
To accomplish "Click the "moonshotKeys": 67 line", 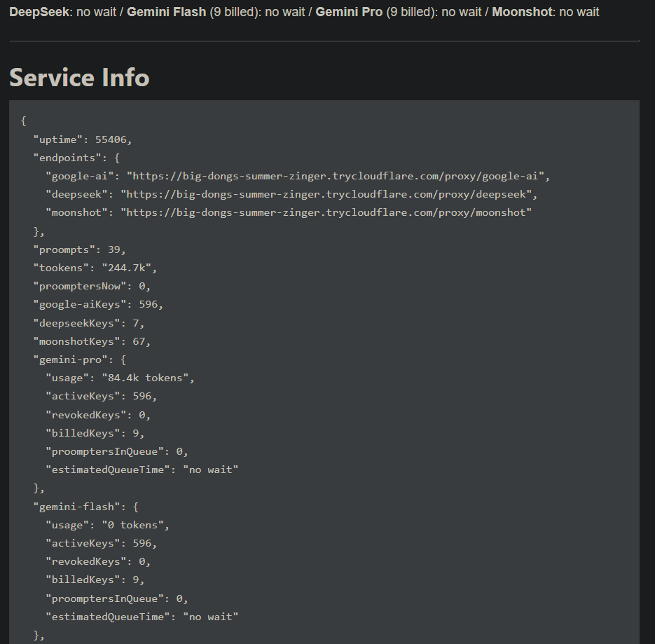I will [92, 342].
